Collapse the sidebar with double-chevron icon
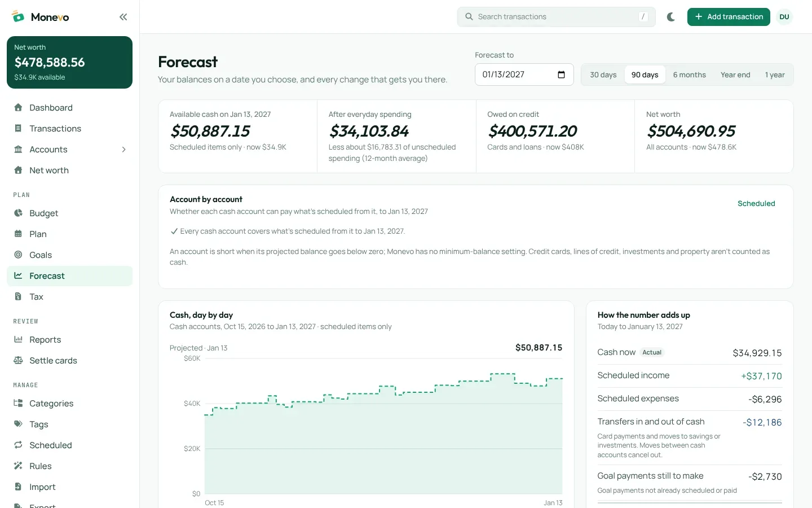The width and height of the screenshot is (812, 508). coord(123,17)
